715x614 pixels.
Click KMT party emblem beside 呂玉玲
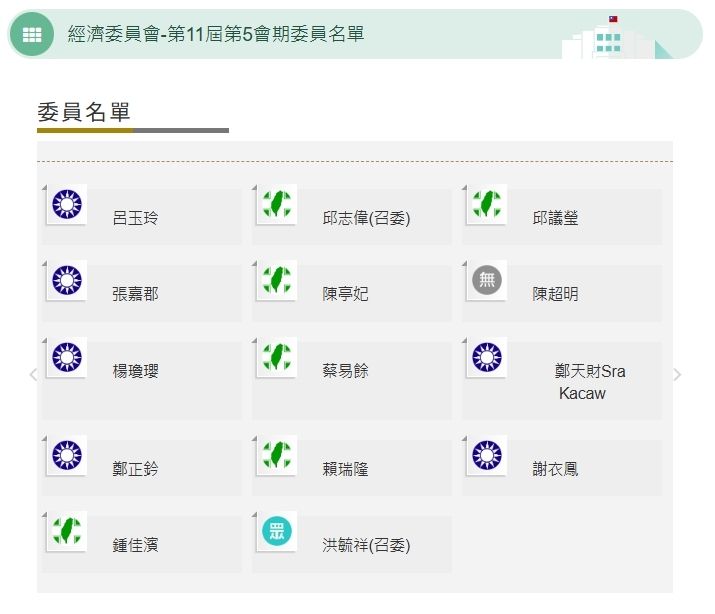tap(67, 205)
